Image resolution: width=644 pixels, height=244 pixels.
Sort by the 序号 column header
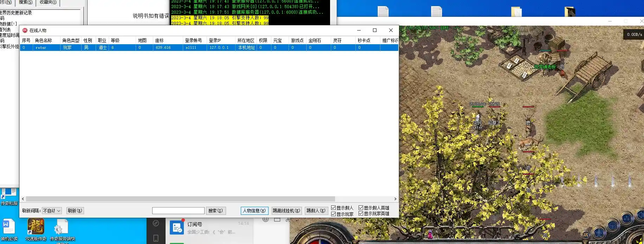26,40
